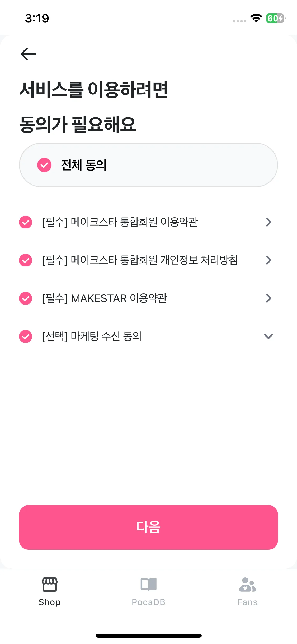Tap the pink 다음 button

pos(148,527)
